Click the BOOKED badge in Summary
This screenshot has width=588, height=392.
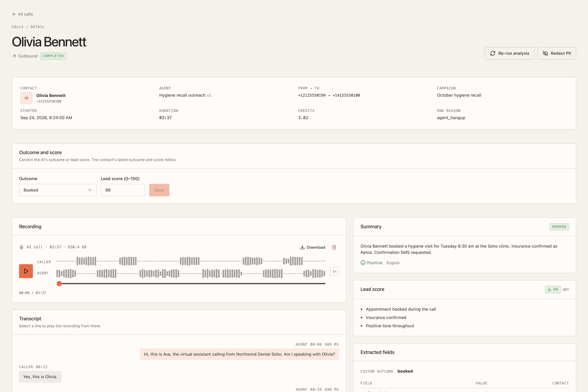tap(559, 227)
